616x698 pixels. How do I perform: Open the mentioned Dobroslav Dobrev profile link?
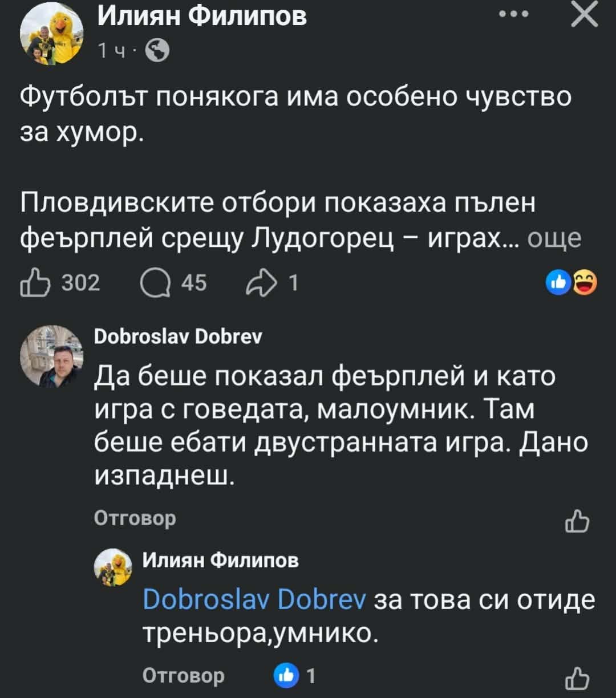coord(256,600)
